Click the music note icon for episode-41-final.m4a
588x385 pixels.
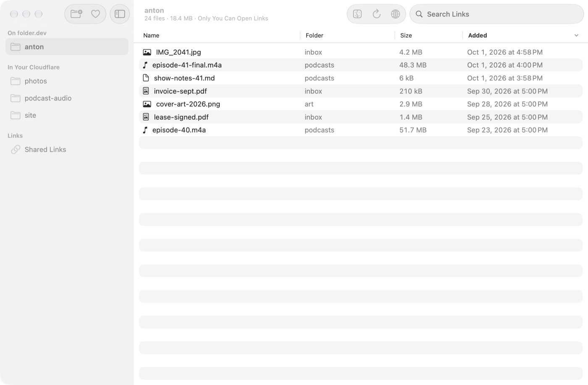[x=145, y=65]
